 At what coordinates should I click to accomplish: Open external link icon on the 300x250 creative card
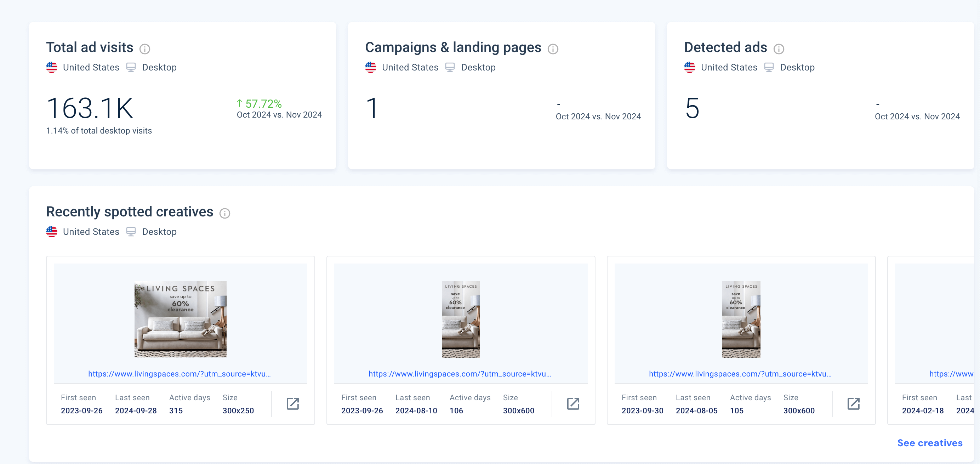(293, 403)
